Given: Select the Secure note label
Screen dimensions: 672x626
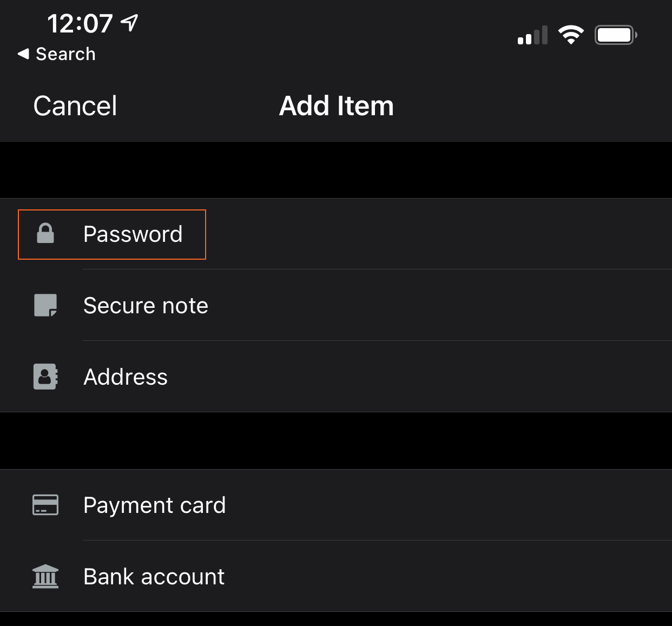Looking at the screenshot, I should [x=146, y=306].
